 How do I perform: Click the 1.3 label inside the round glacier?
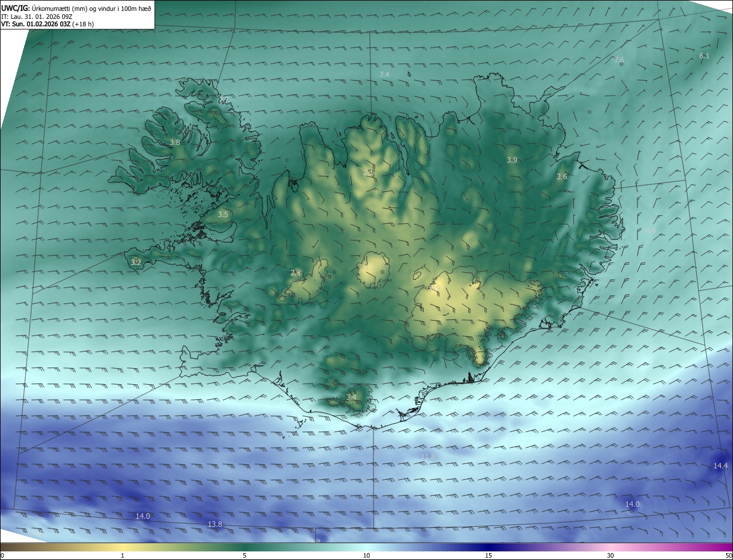coord(371,267)
